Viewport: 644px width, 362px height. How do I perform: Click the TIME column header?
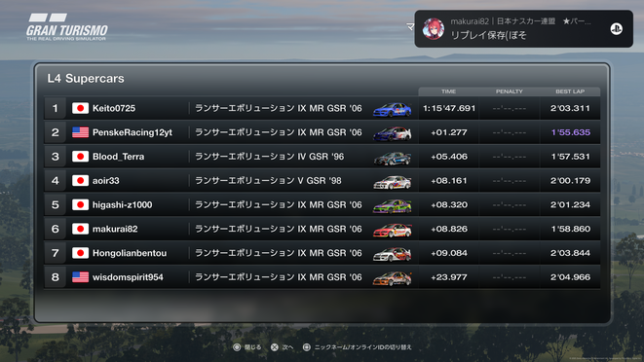click(448, 91)
